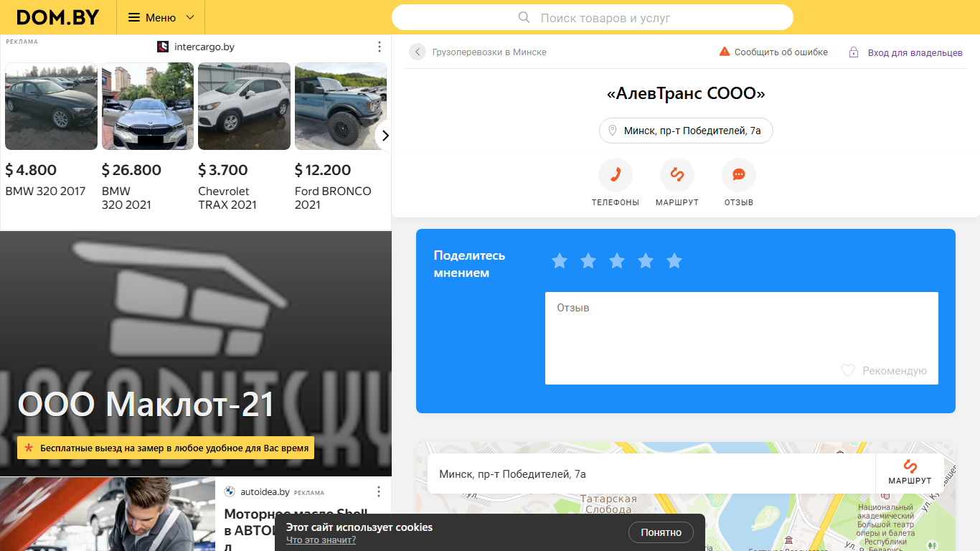Rate four stars
The width and height of the screenshot is (980, 551).
[646, 261]
